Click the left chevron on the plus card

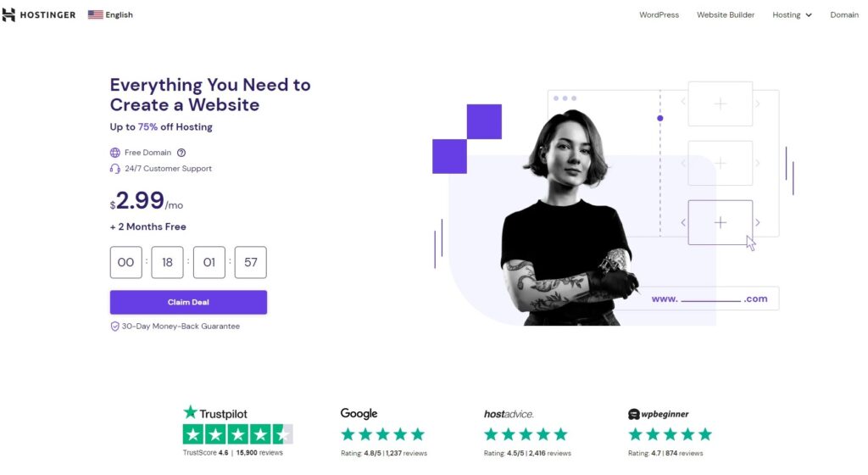coord(683,222)
